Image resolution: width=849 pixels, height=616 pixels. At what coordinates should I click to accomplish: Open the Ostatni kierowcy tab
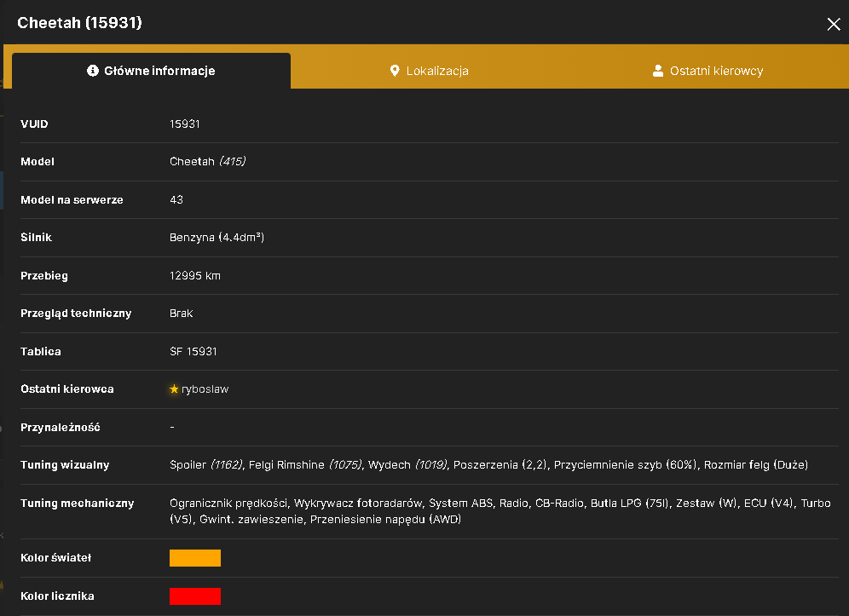708,71
